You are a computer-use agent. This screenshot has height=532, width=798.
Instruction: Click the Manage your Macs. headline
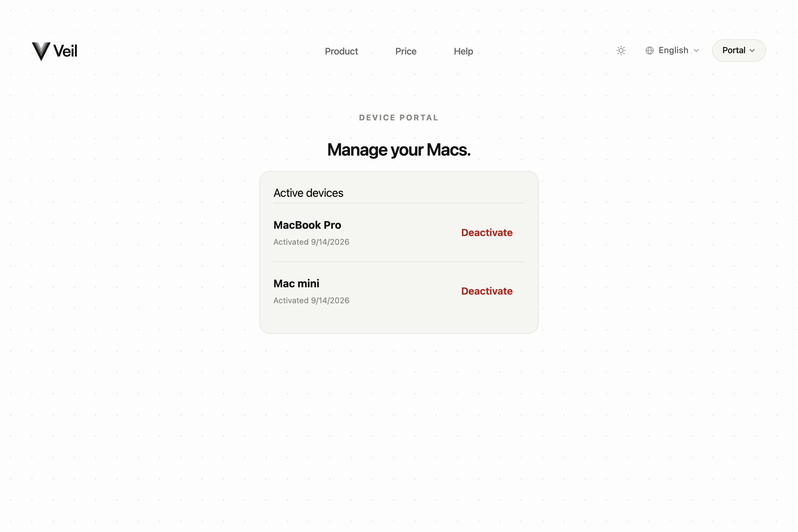click(x=399, y=150)
